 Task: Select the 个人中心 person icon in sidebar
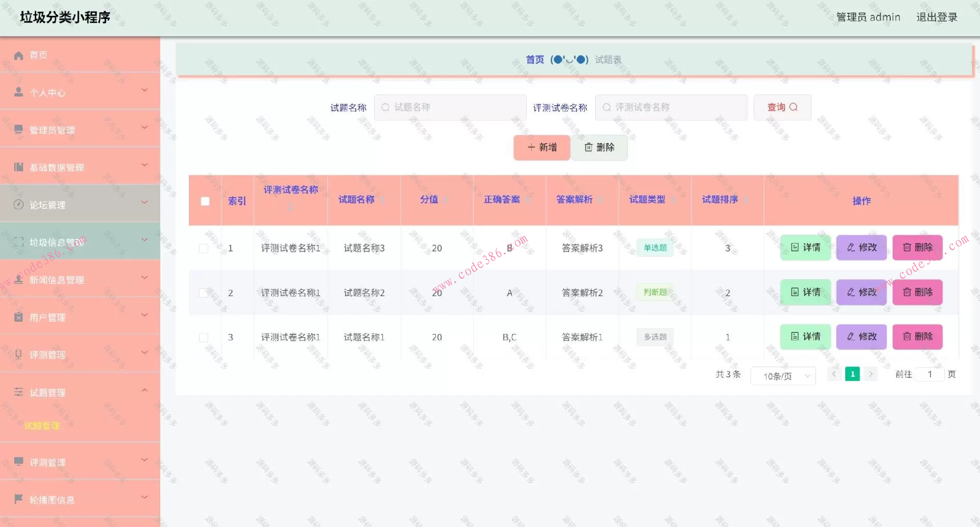tap(18, 92)
